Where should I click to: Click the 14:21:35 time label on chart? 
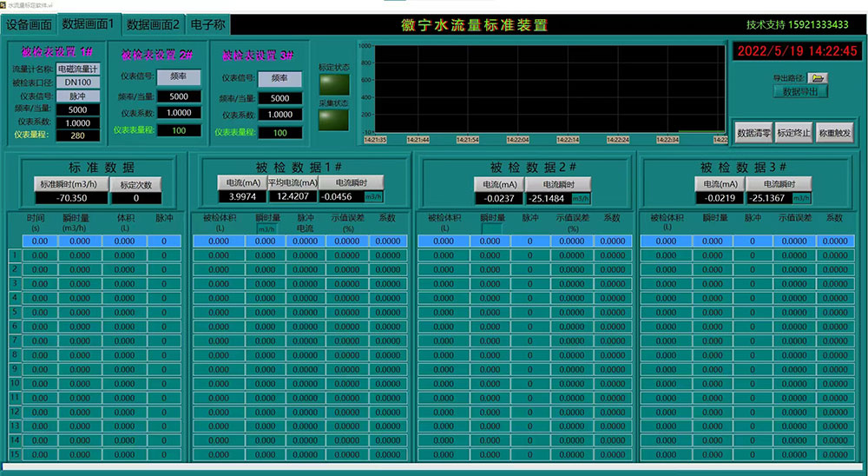pyautogui.click(x=375, y=140)
